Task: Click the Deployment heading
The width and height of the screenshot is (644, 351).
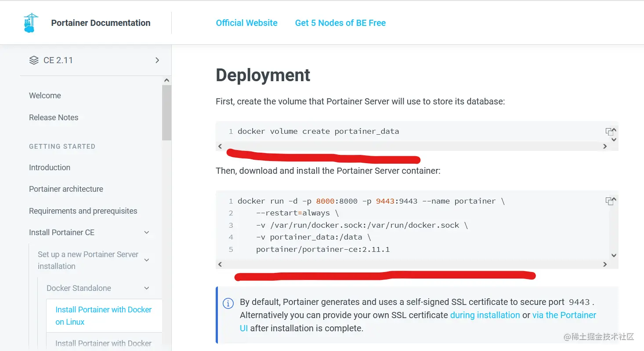Action: point(263,75)
